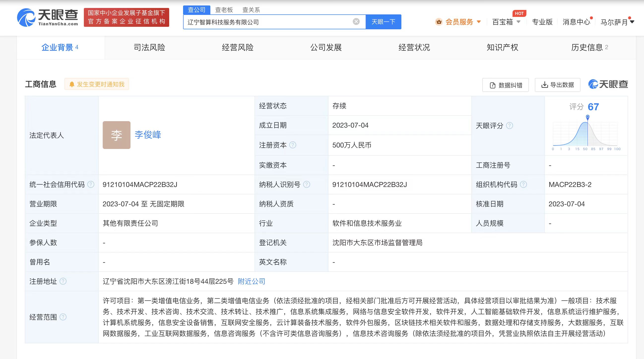Open help icon next to 天眼评分
Screen dimensions: 644x359
[510, 125]
